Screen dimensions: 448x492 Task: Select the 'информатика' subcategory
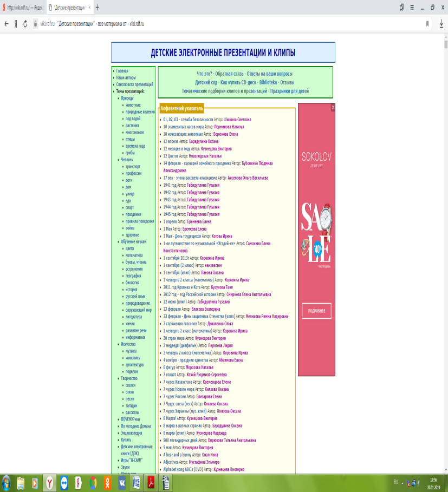coord(135,338)
